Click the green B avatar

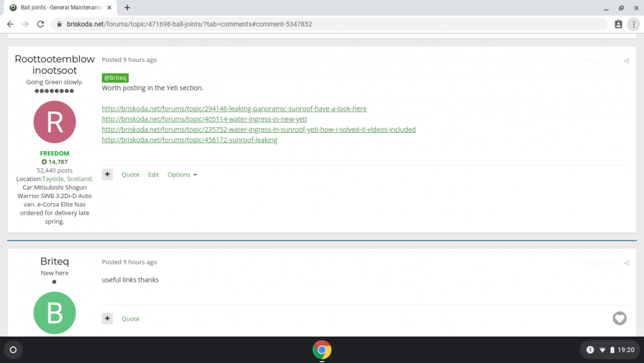coord(55,313)
